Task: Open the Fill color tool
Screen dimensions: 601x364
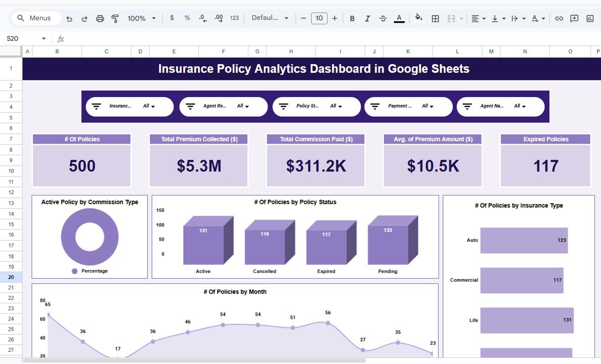Action: click(x=418, y=18)
